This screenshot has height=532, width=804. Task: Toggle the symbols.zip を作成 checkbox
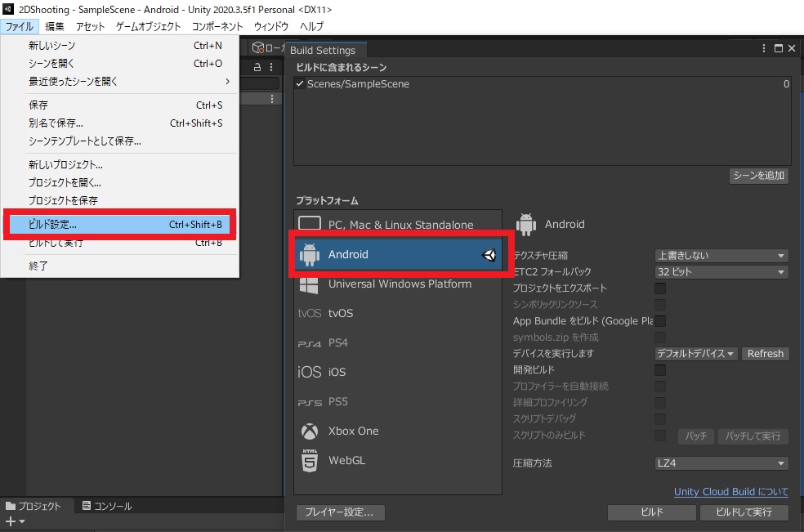[660, 338]
